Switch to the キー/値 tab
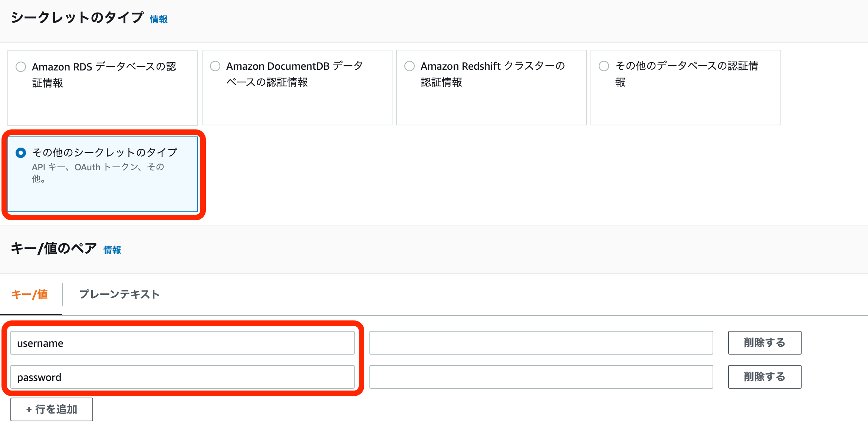Viewport: 868px width, 428px height. pyautogui.click(x=30, y=294)
